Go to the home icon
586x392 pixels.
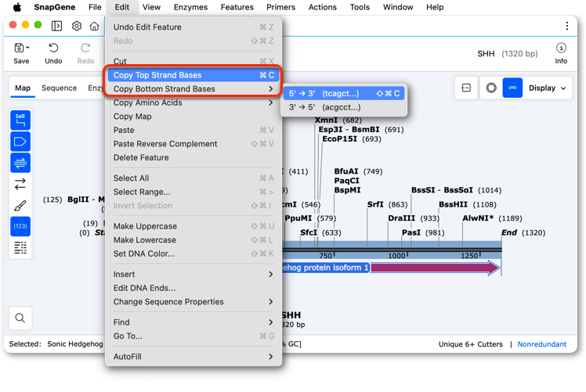95,26
